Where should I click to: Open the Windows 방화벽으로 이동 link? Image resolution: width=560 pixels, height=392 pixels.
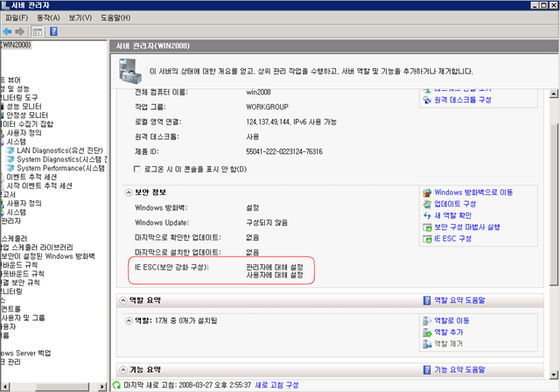(473, 192)
